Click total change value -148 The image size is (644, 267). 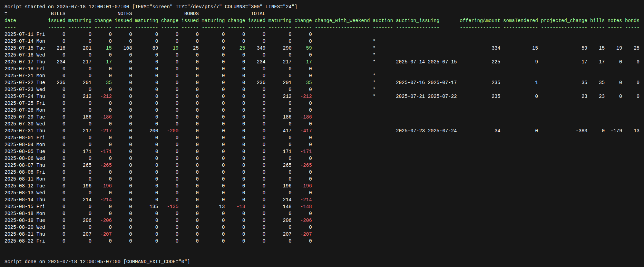pos(306,207)
